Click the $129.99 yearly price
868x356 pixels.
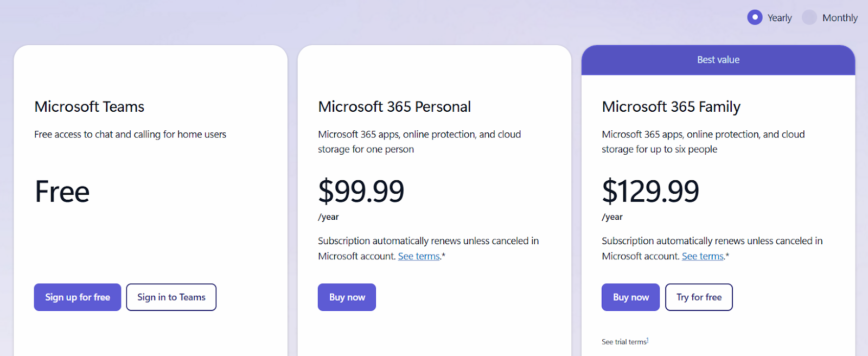click(x=650, y=191)
